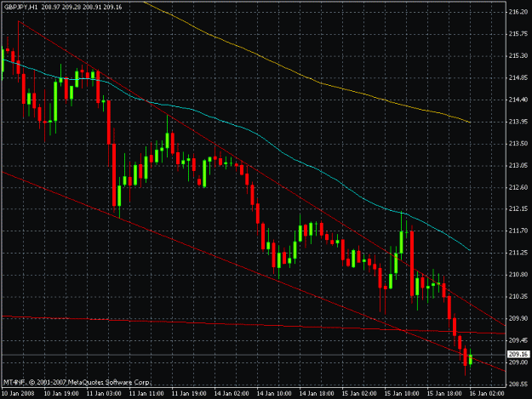532x399 pixels.
Task: Click the 15 Jan 18:00 time label
Action: (x=444, y=393)
